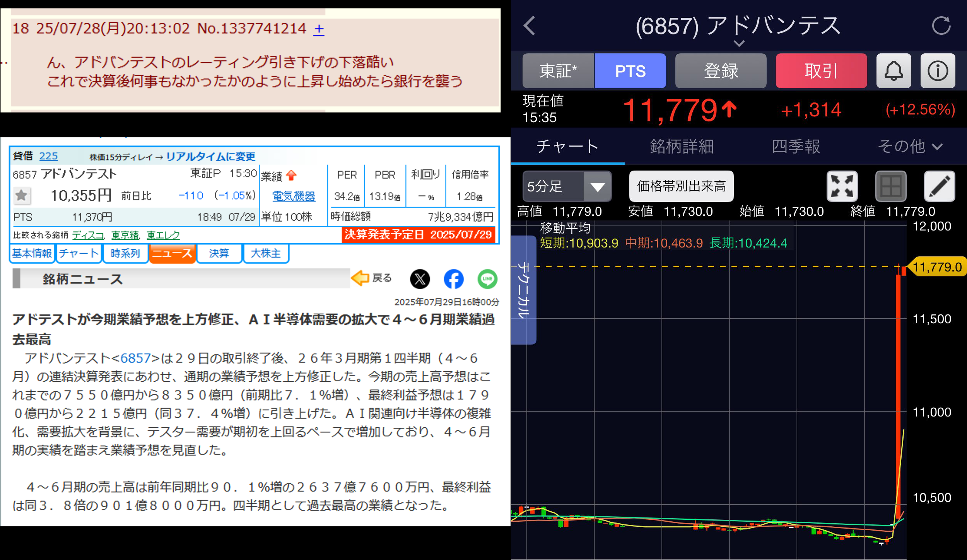Image resolution: width=967 pixels, height=560 pixels.
Task: Click post number No.1337741214
Action: click(252, 29)
